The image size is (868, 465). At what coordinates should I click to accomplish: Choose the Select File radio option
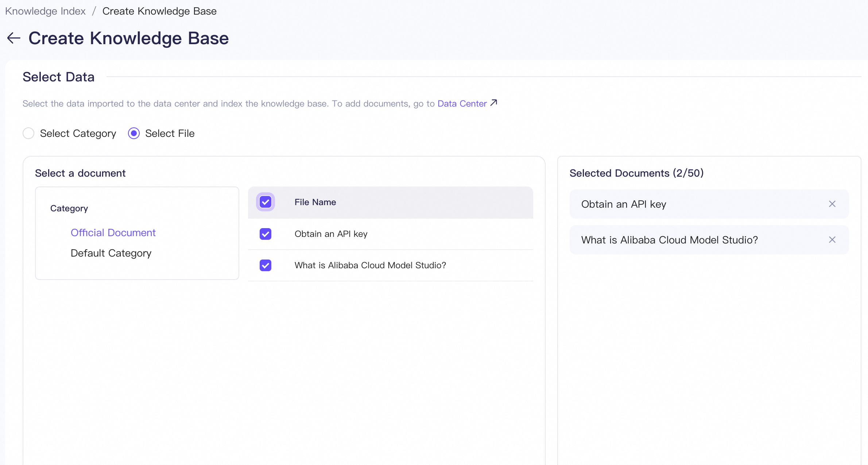(134, 133)
